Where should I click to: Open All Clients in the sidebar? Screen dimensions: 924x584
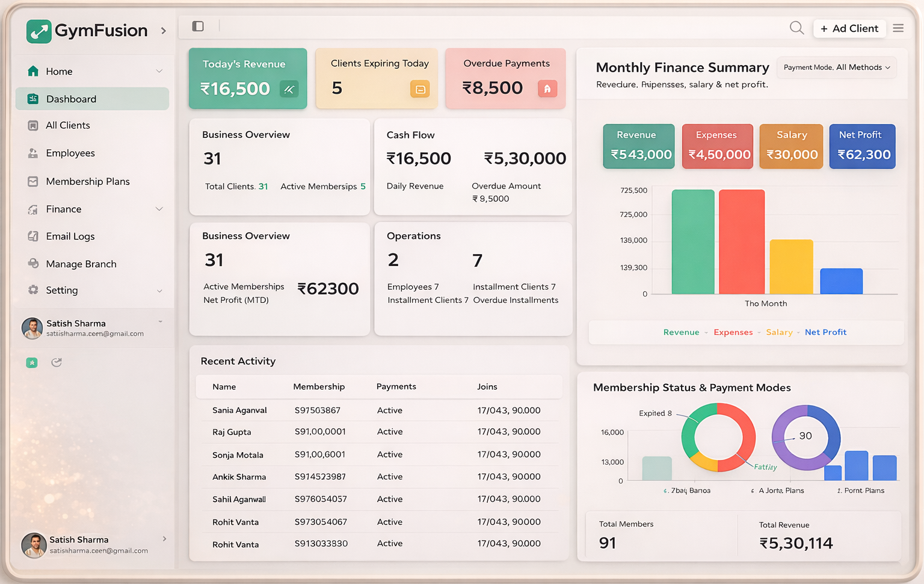(x=68, y=125)
